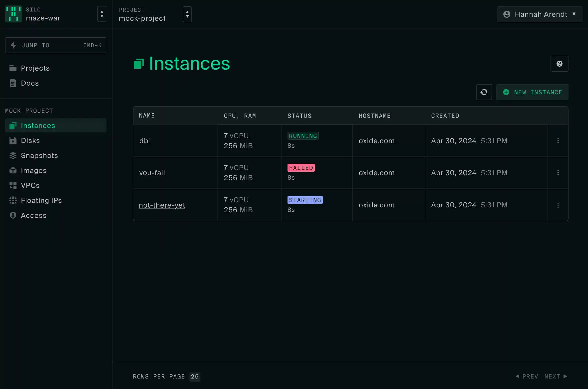
Task: Open the row actions menu for you-fail
Action: tap(558, 172)
